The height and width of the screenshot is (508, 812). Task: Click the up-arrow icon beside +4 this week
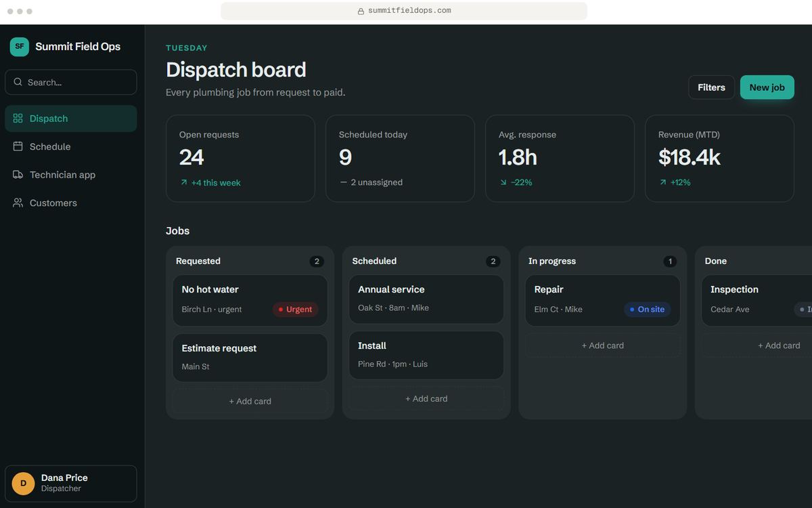(183, 183)
